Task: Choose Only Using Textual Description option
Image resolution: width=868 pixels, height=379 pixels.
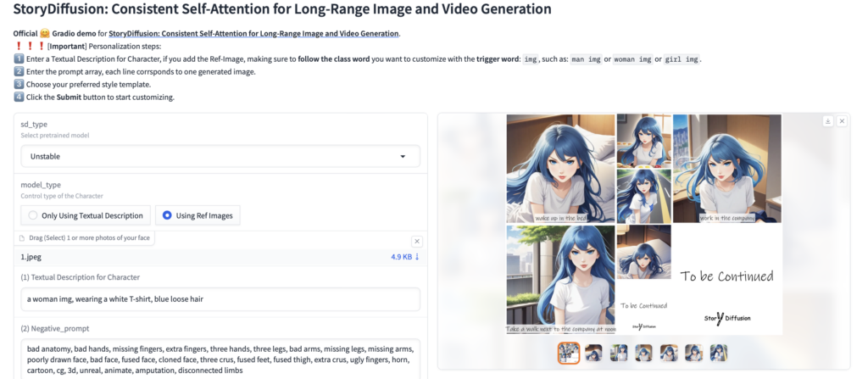Action: tap(86, 215)
